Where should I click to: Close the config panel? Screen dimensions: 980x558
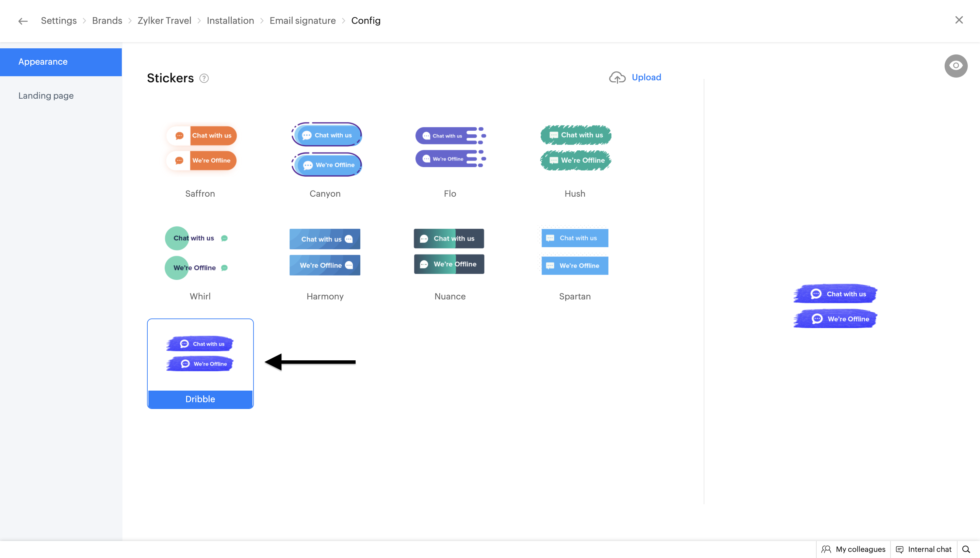tap(959, 20)
